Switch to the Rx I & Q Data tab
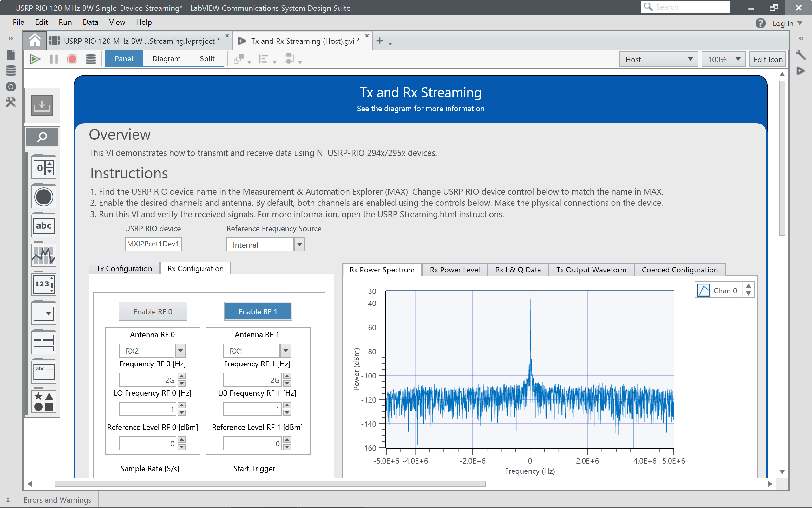 (x=518, y=270)
